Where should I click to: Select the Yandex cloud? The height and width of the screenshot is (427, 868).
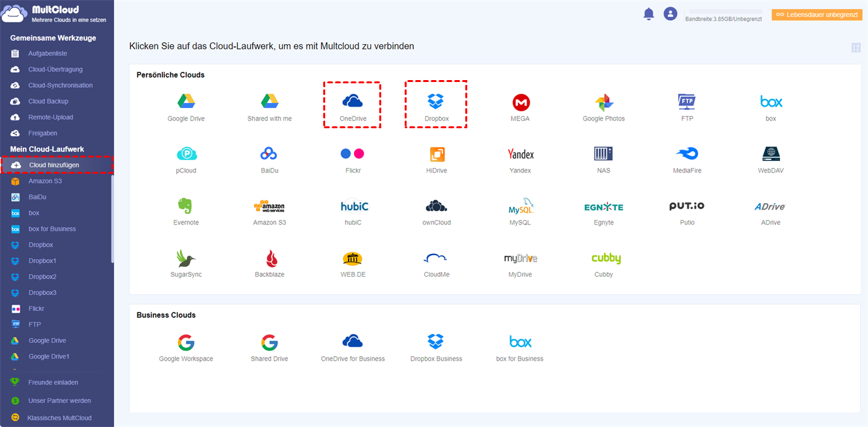(520, 159)
